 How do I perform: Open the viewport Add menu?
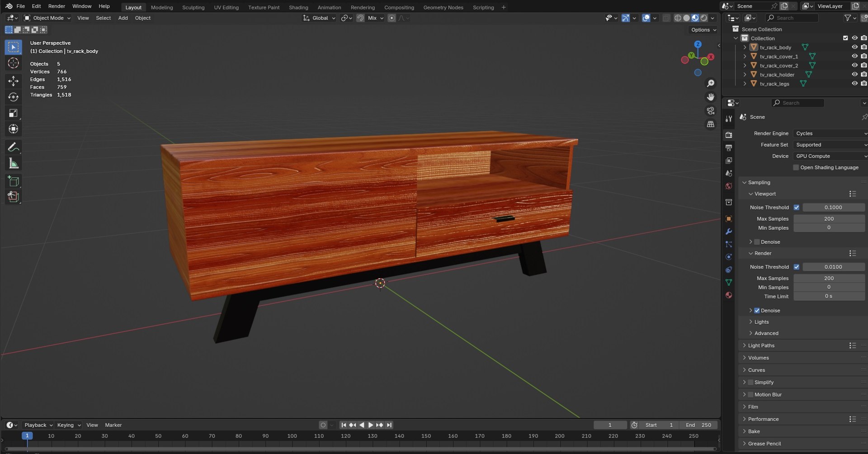pyautogui.click(x=123, y=18)
